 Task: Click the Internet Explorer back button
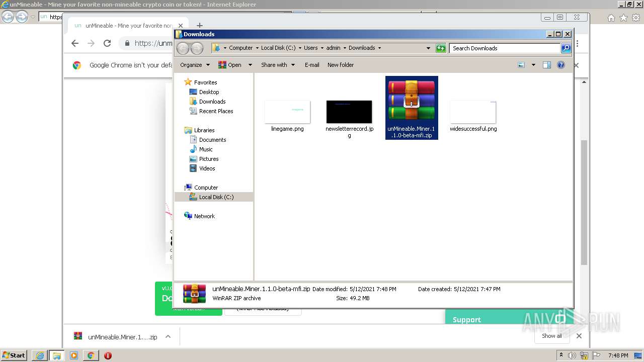point(8,17)
